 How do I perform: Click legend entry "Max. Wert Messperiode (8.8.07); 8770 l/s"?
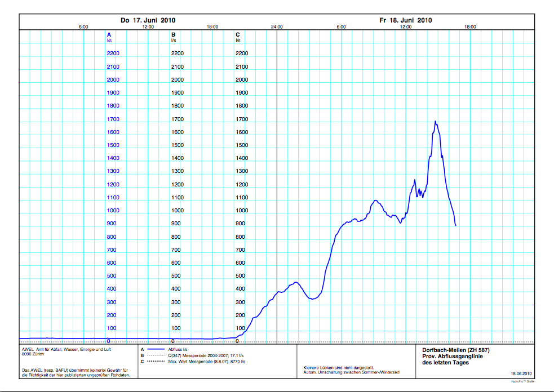[207, 362]
